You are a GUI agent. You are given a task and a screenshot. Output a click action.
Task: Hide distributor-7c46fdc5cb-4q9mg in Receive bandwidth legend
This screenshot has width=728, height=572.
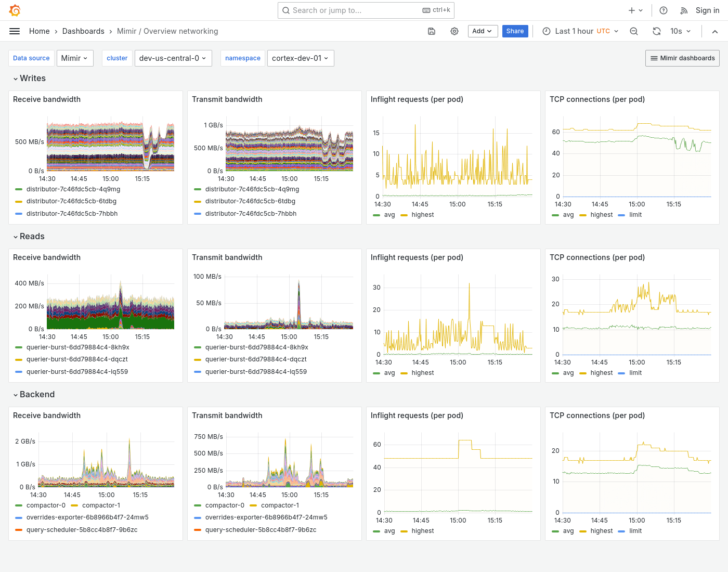tap(73, 189)
